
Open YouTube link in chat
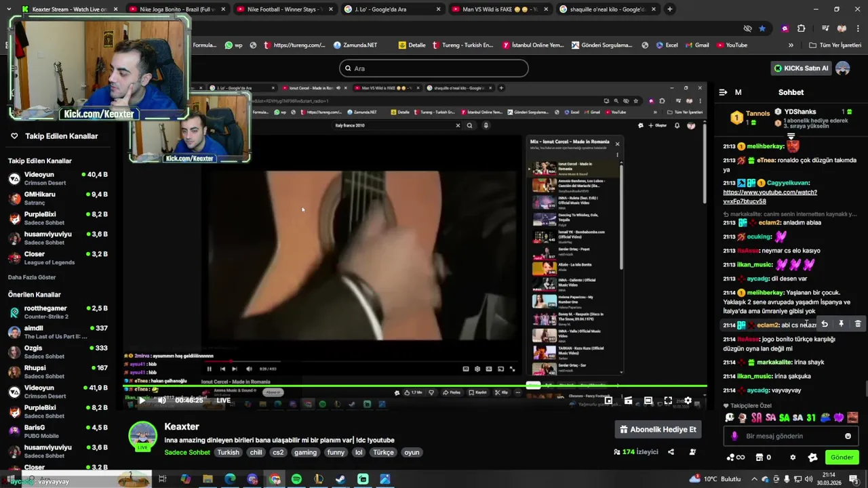coord(770,197)
